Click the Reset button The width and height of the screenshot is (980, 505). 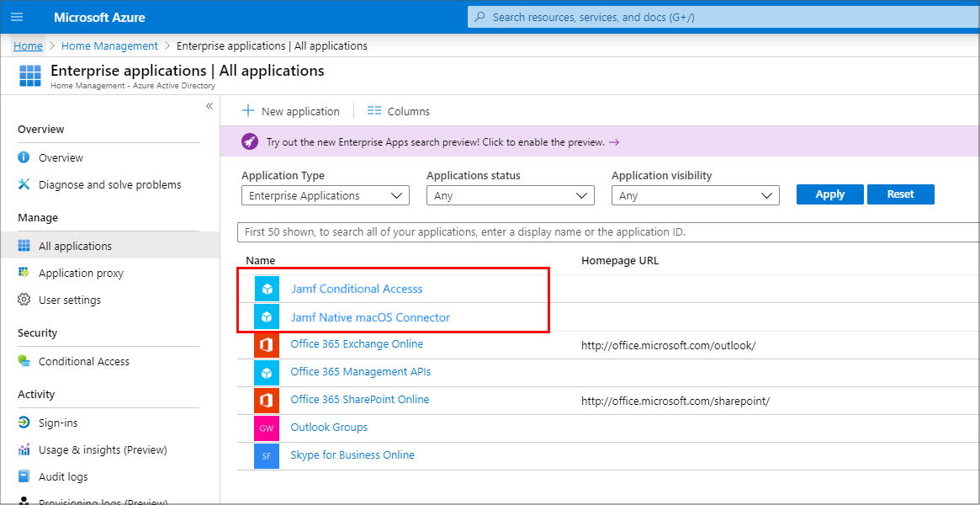[901, 194]
